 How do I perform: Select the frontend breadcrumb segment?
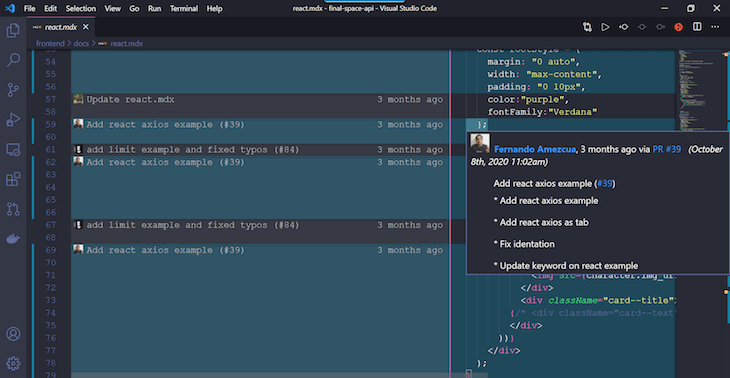coord(51,43)
